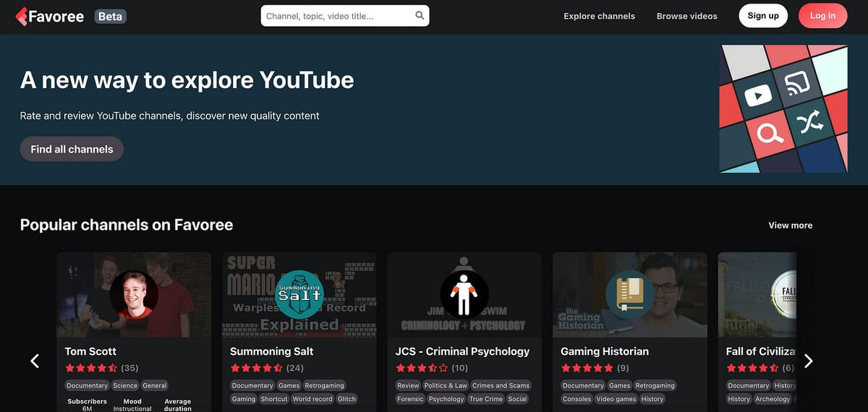Select Tom Scott's Documentary tag
Viewport: 868px width, 412px height.
coord(87,385)
